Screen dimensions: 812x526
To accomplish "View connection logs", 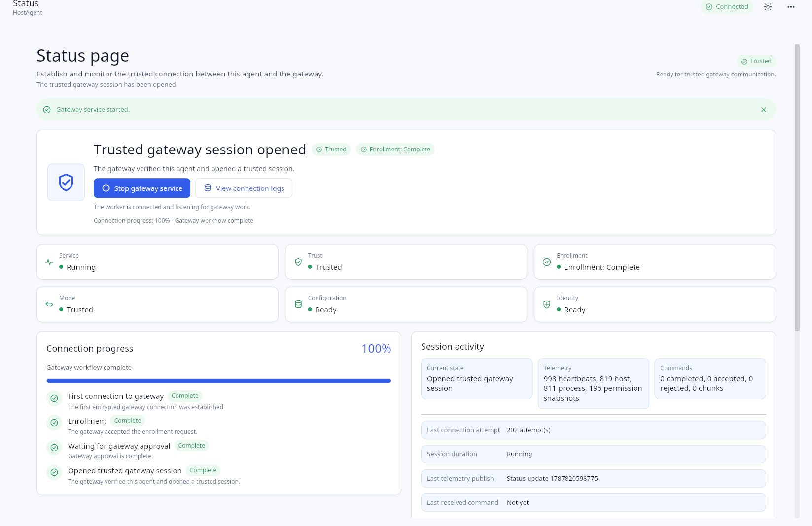I will click(244, 188).
